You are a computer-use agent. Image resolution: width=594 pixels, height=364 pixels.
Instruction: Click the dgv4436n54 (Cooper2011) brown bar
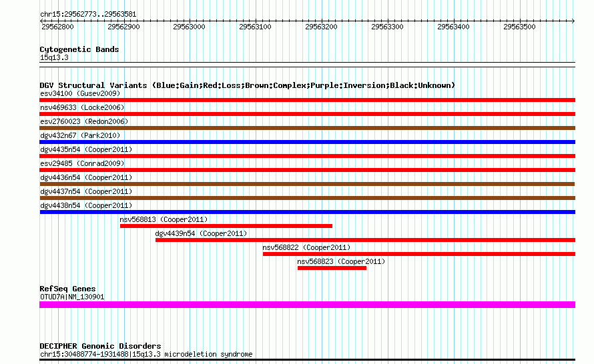point(307,184)
